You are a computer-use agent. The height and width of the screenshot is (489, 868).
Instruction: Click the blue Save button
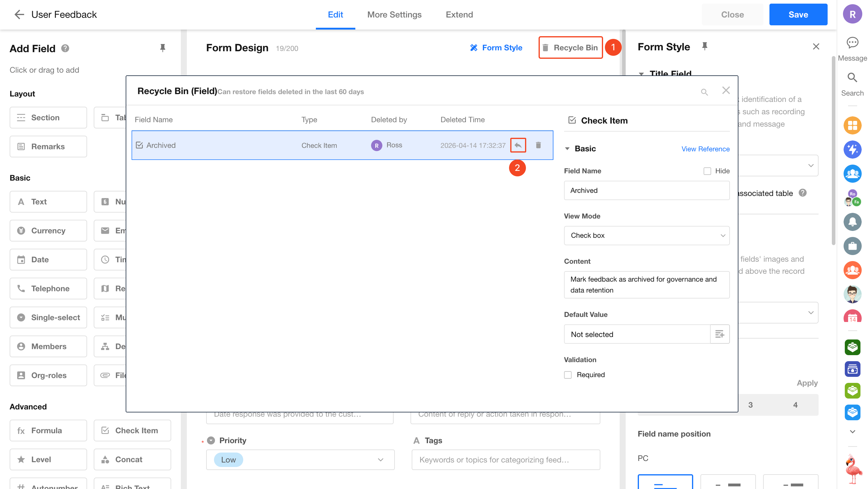(x=798, y=14)
